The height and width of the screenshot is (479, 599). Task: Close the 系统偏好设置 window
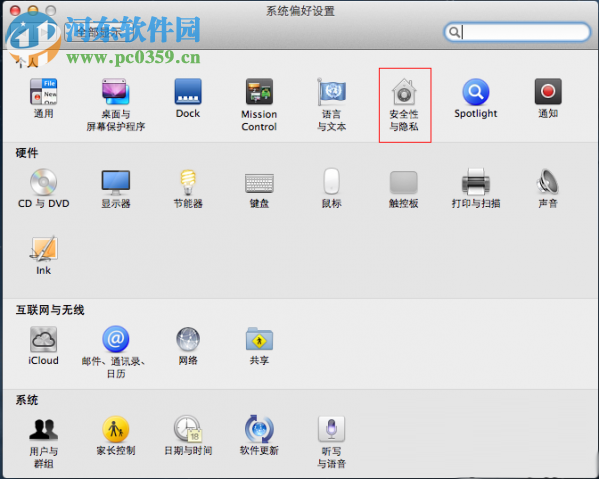15,10
